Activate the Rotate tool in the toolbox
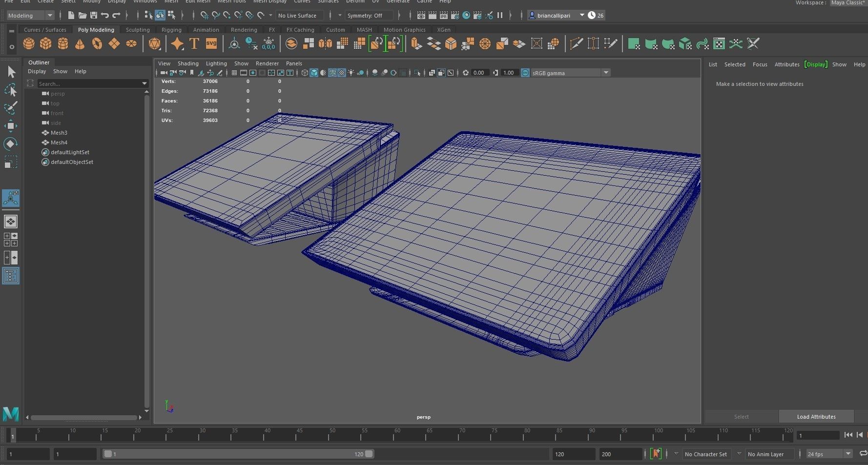The height and width of the screenshot is (465, 868). 11,143
